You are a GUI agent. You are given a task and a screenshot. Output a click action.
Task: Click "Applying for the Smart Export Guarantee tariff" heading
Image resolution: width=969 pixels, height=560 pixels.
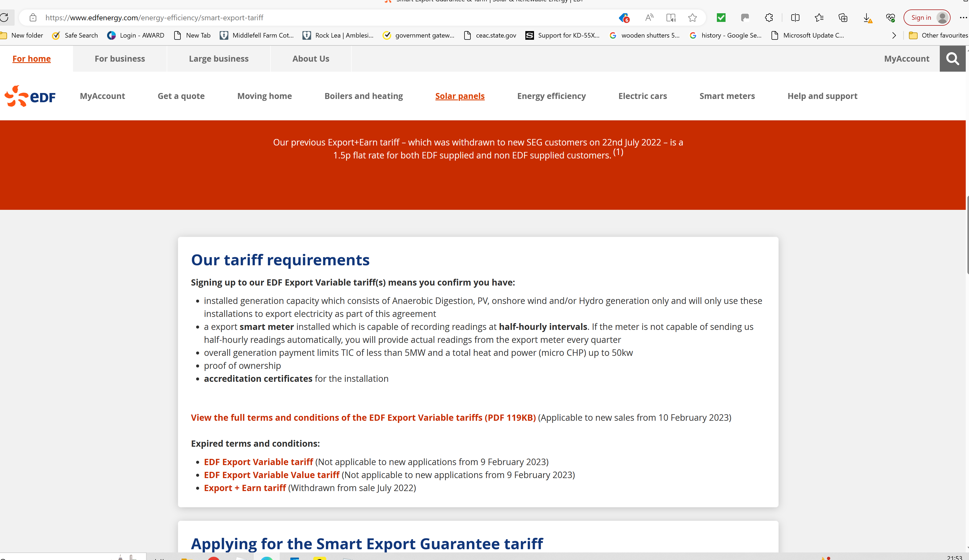(x=367, y=544)
